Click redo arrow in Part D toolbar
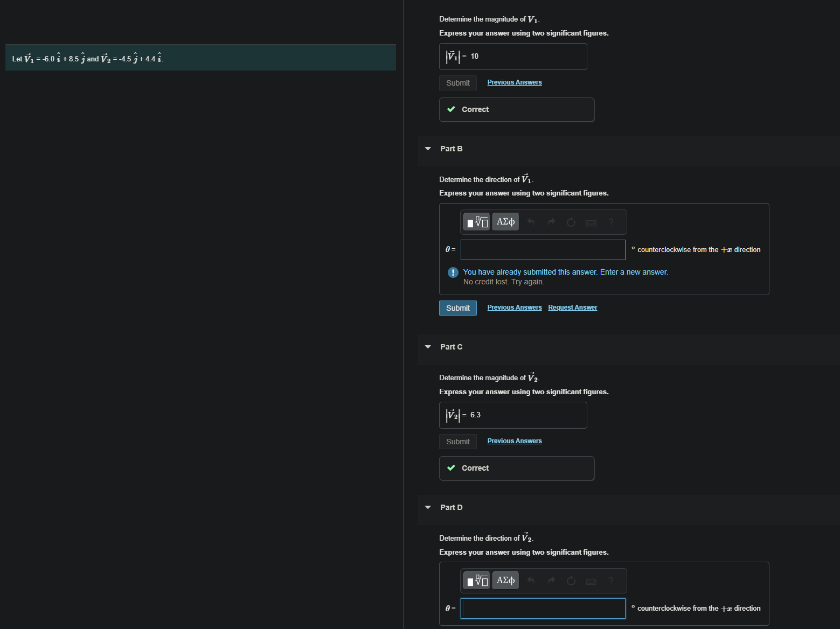Image resolution: width=840 pixels, height=629 pixels. coord(551,581)
